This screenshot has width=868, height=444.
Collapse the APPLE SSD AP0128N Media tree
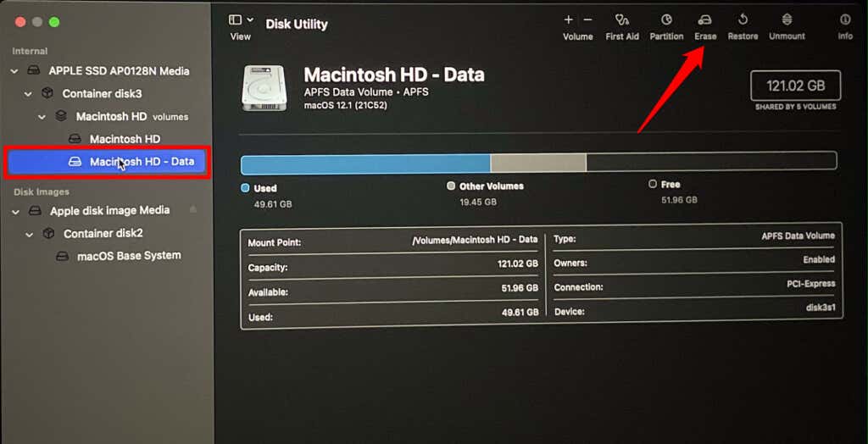(15, 71)
